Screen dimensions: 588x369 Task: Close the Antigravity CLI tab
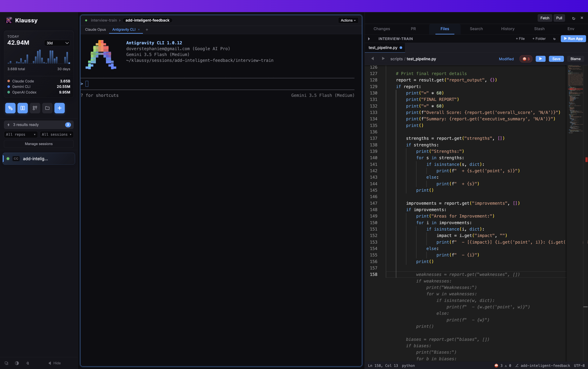(139, 30)
